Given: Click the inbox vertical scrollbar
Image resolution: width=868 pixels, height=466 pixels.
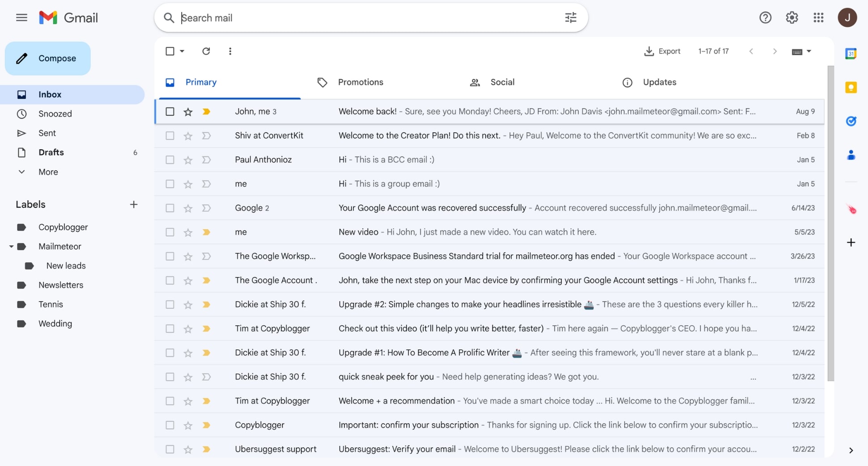Looking at the screenshot, I should pyautogui.click(x=830, y=223).
